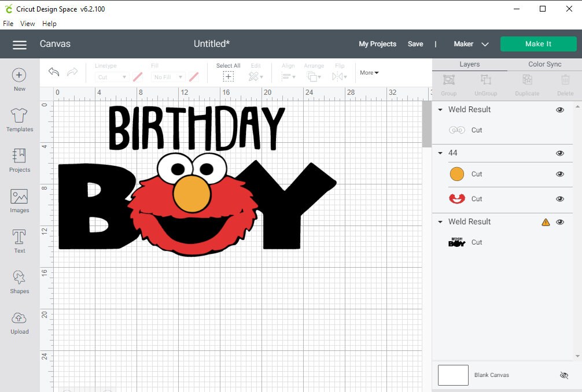
Task: Toggle visibility of top Weld Result layer
Action: point(560,110)
